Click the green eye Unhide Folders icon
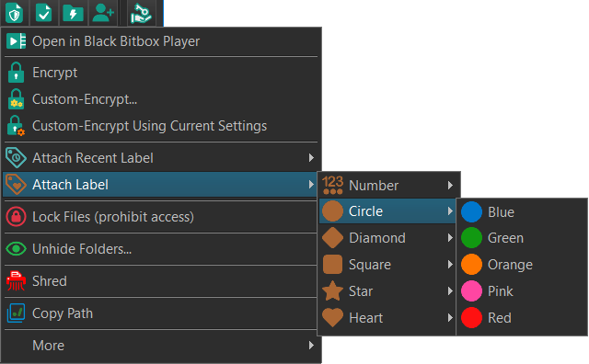Image resolution: width=589 pixels, height=364 pixels. point(16,248)
